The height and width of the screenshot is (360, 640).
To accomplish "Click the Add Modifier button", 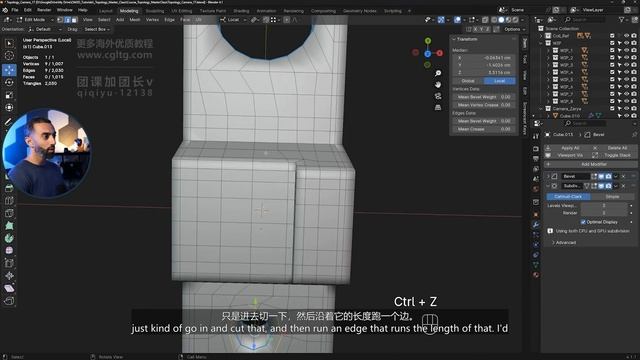I will tap(591, 164).
